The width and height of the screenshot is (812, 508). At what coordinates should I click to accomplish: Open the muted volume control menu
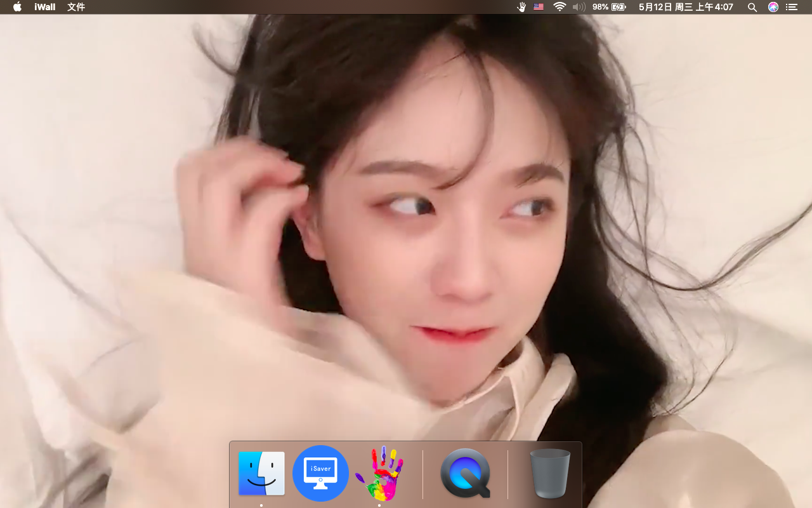pyautogui.click(x=579, y=7)
